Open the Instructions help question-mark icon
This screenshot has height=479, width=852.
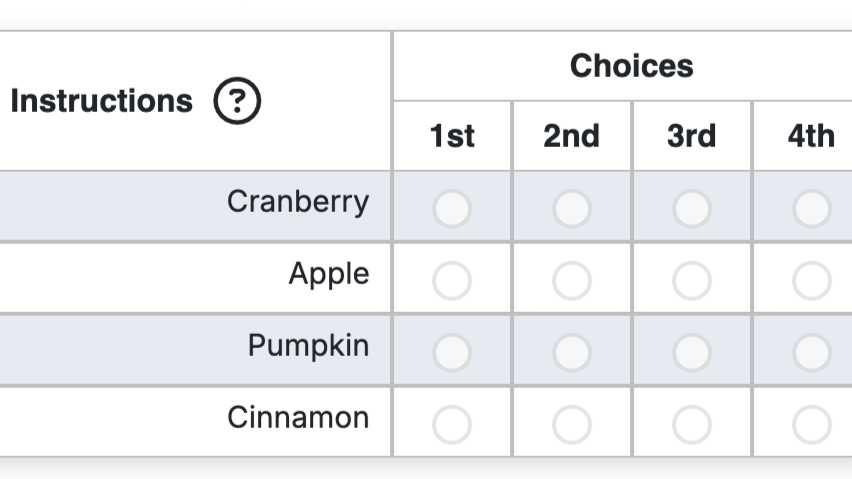click(237, 101)
